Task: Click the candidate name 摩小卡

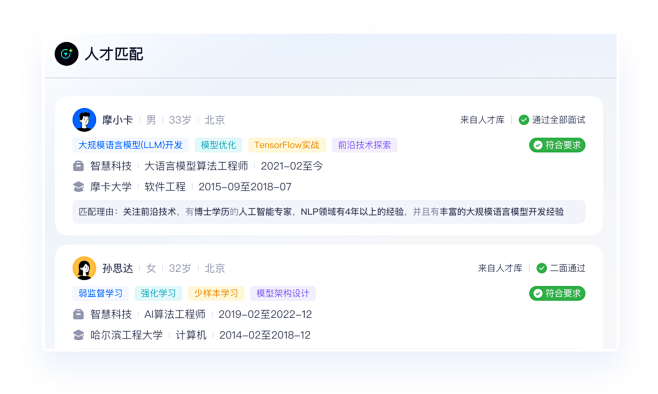Action: click(x=118, y=120)
